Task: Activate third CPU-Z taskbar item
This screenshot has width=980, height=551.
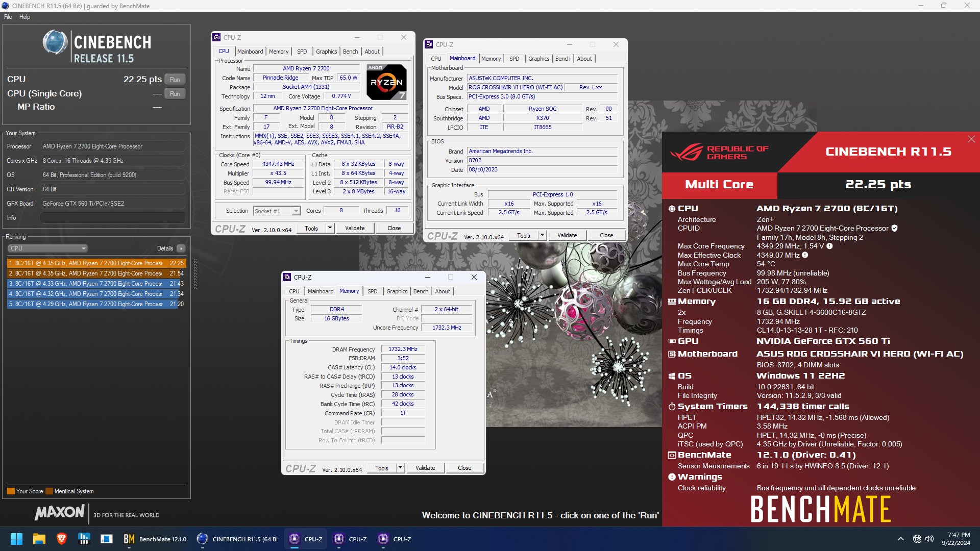Action: (x=395, y=539)
